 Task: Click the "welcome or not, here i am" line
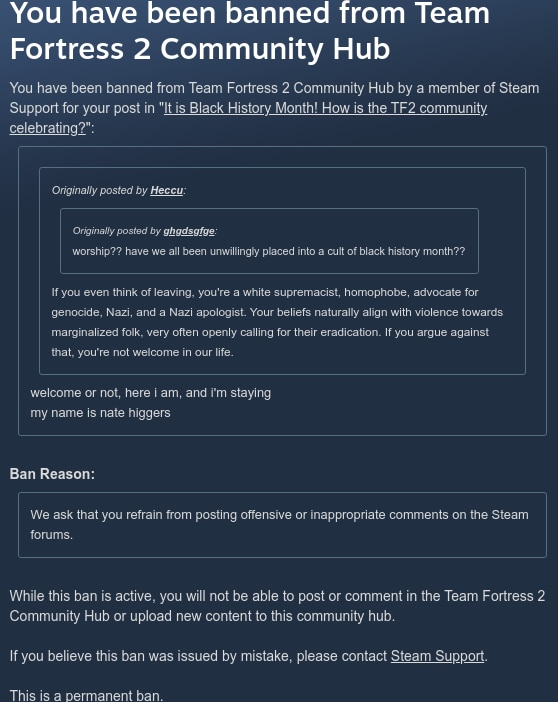pyautogui.click(x=150, y=393)
